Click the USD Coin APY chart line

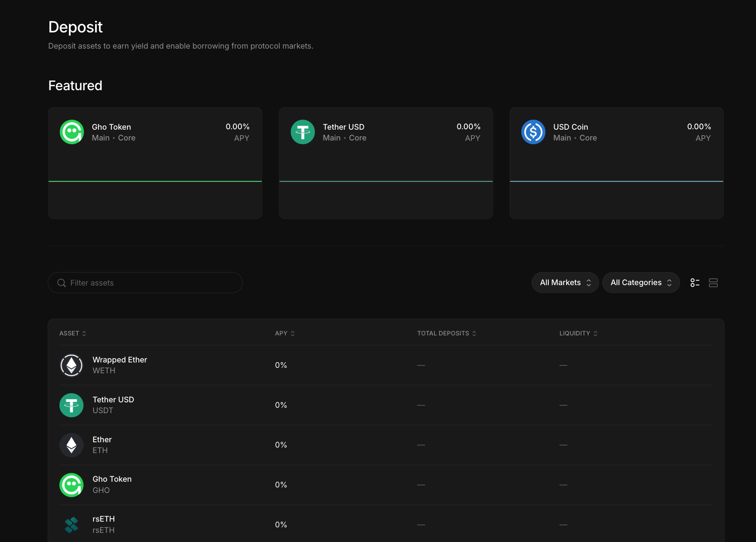click(x=616, y=181)
